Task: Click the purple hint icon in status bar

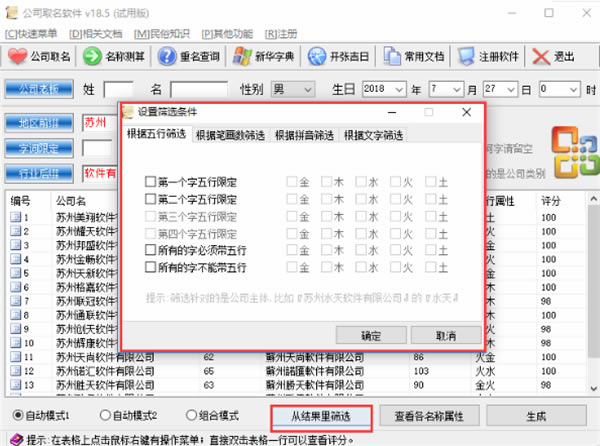Action: coord(16,440)
